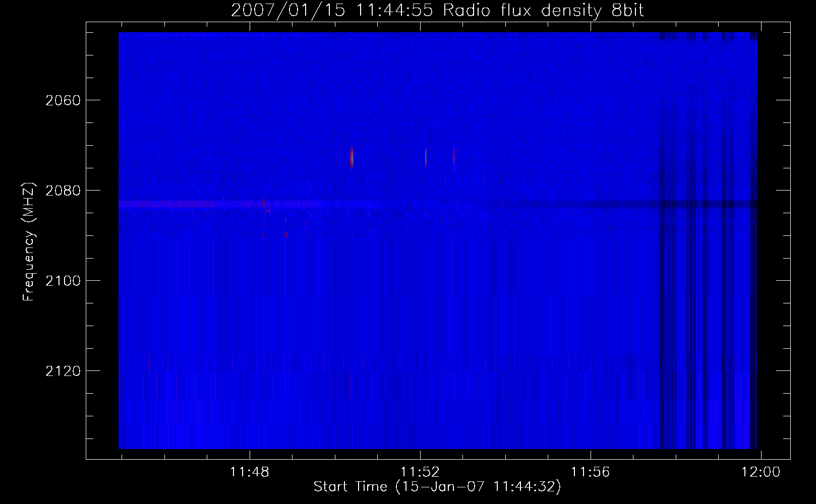The image size is (816, 504).
Task: Click the 2080 frequency tick label
Action: coord(63,191)
